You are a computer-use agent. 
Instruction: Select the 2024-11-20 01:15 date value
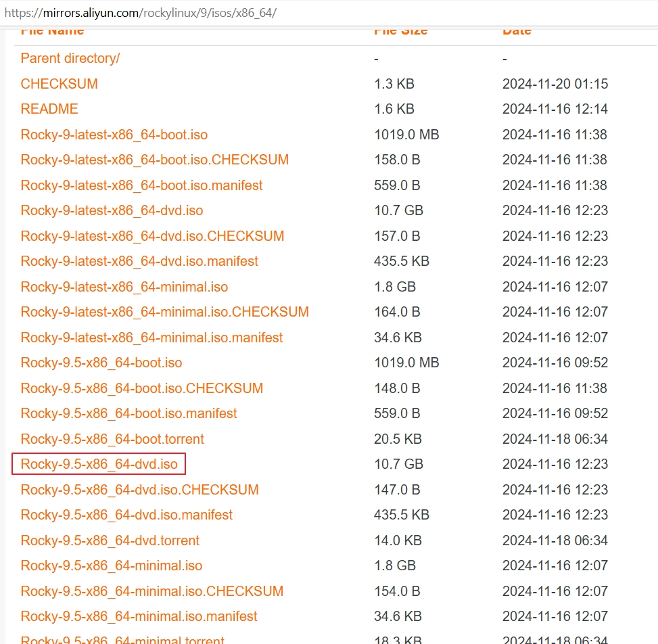coord(555,84)
